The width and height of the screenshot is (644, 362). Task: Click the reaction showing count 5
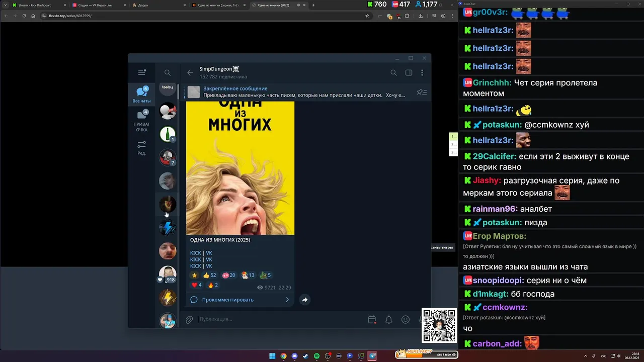[266, 275]
